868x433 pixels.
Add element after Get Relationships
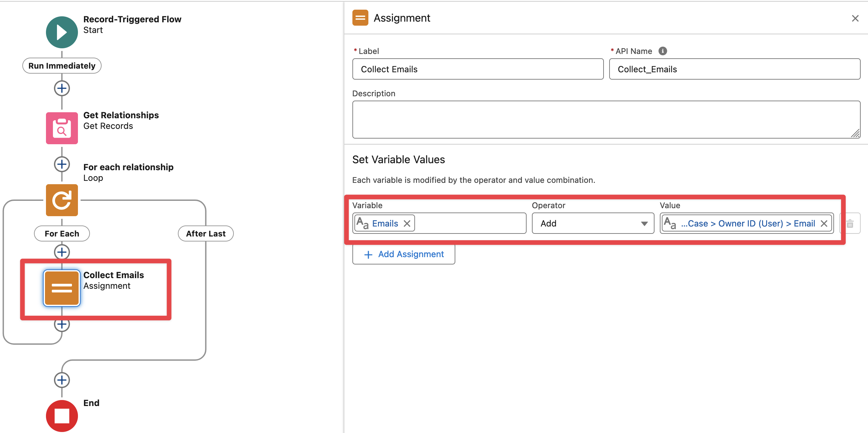62,164
